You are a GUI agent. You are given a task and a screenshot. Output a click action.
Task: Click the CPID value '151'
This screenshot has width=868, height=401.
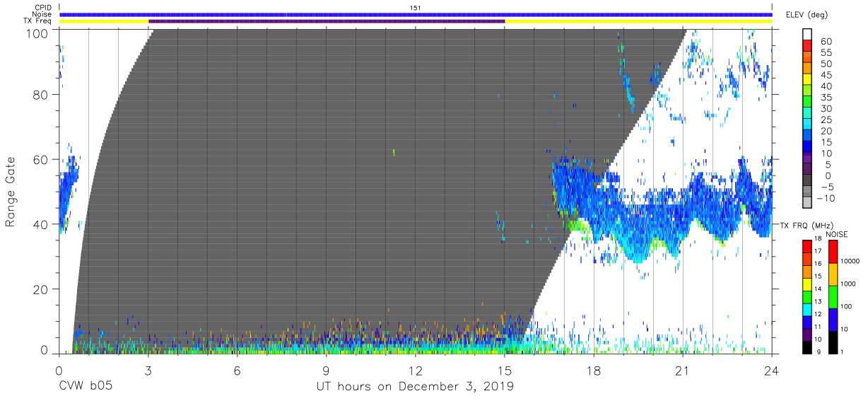(x=416, y=7)
